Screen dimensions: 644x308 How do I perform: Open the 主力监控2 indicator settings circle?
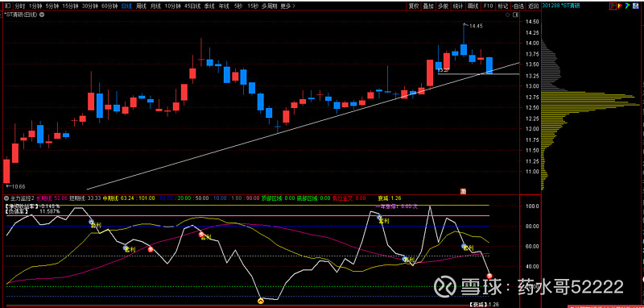(6, 198)
